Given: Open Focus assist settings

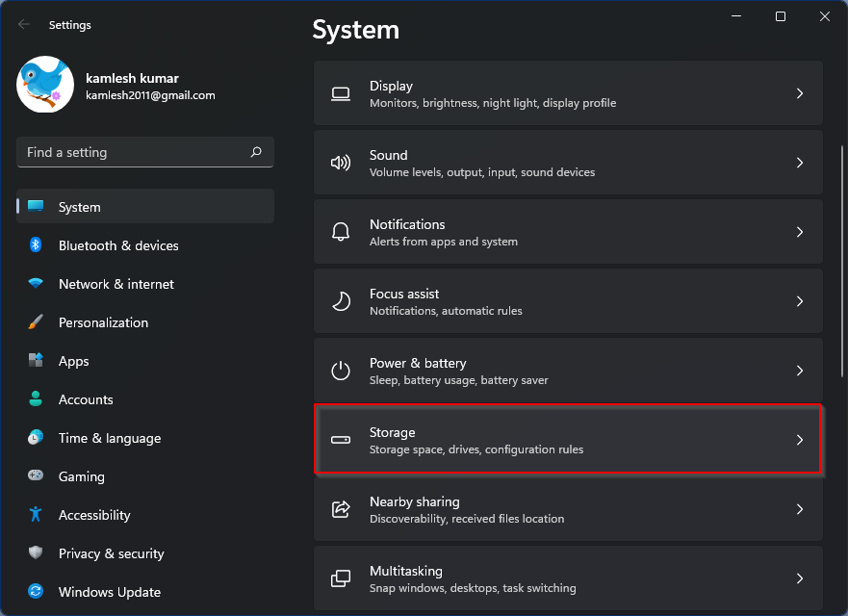Looking at the screenshot, I should click(x=568, y=301).
